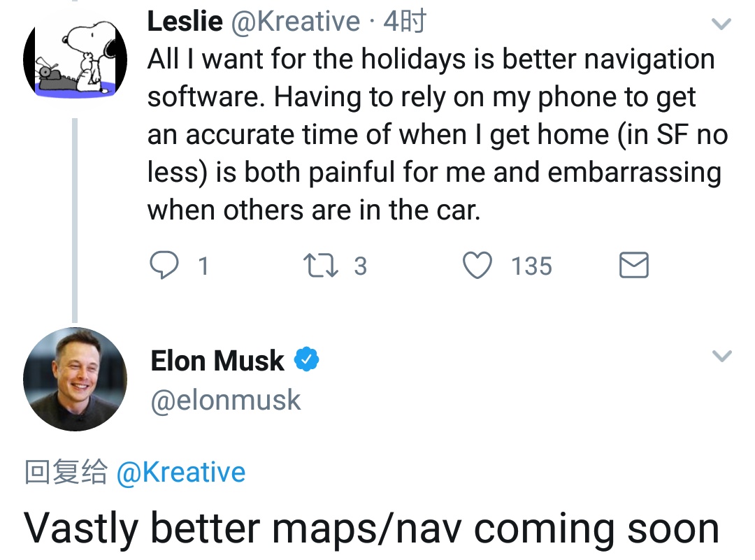Click the 'Vastly better maps/nav coming soon' text
The height and width of the screenshot is (560, 755).
click(x=372, y=529)
